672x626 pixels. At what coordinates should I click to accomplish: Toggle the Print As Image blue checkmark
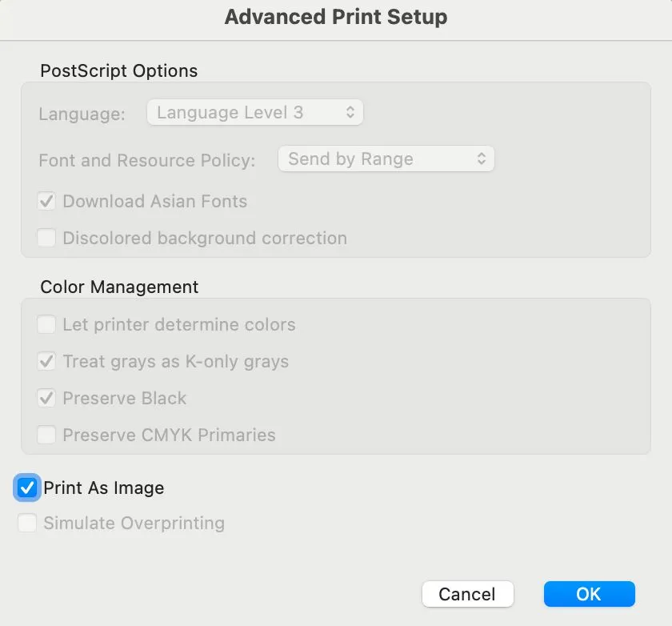point(26,488)
